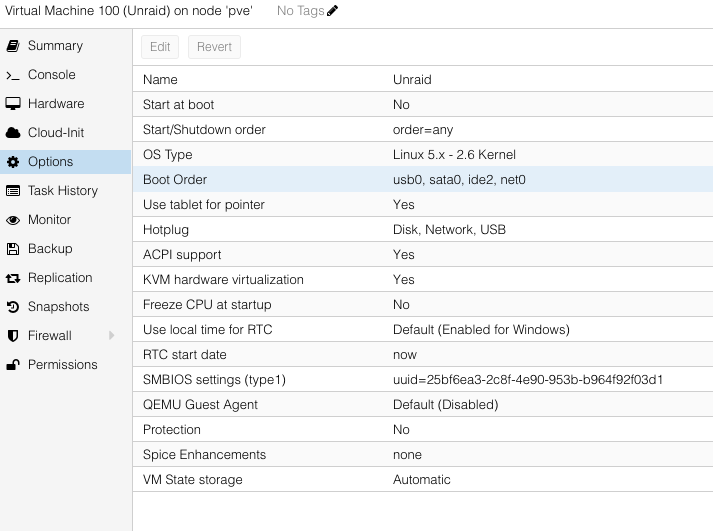Select the Hotplug row
The height and width of the screenshot is (531, 713).
(x=423, y=230)
